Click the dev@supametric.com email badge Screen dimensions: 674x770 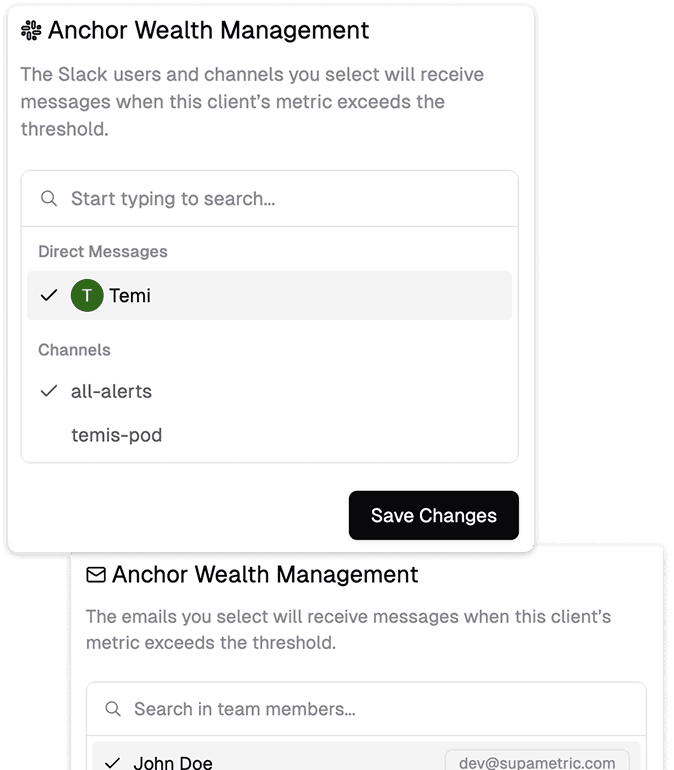[x=537, y=761]
